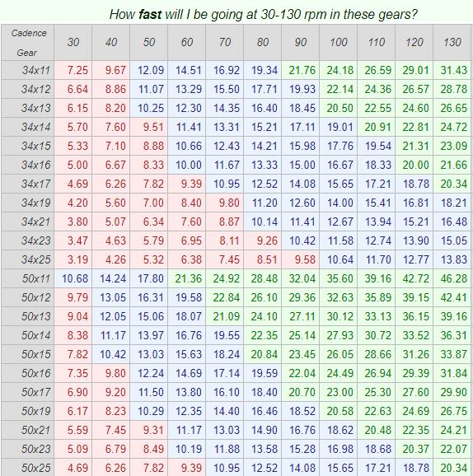
Task: Select the 90 cadence column header
Action: click(x=301, y=42)
